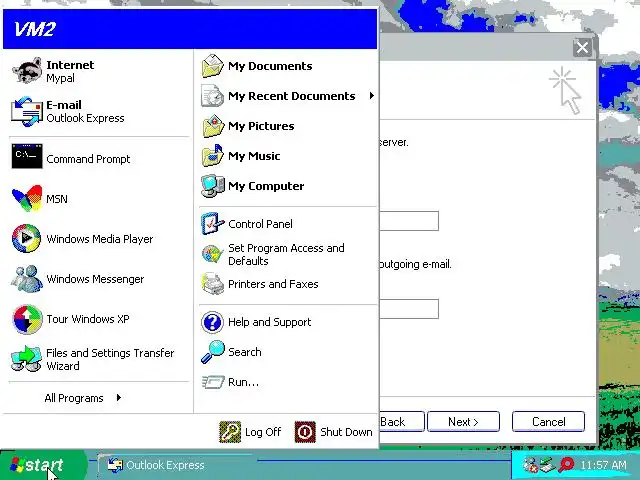Click the red magnifier tray icon
The image size is (640, 480).
pos(567,464)
